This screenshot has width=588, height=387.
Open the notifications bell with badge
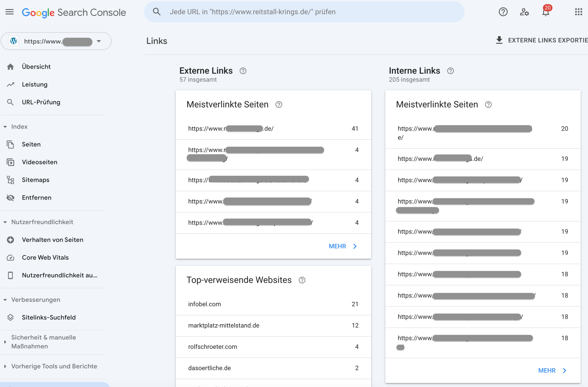coord(546,12)
